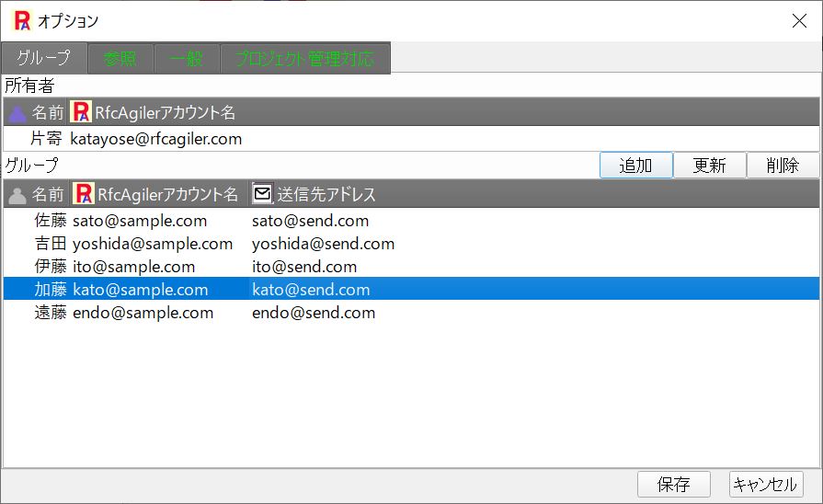Switch to the グループ tab

pyautogui.click(x=44, y=58)
